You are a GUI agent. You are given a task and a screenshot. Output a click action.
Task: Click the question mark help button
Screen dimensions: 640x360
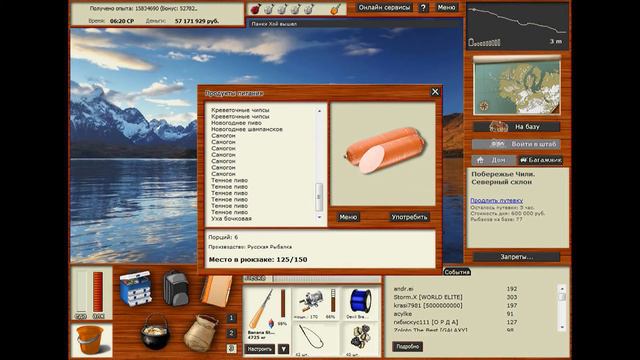423,8
